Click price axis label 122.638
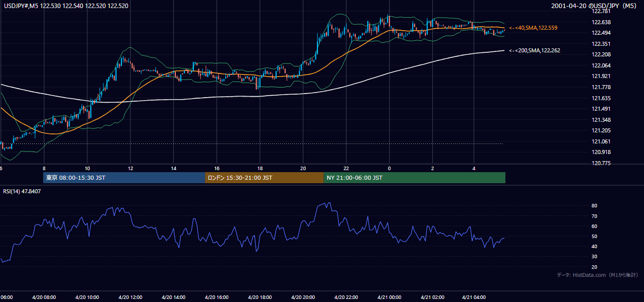644x302 pixels. (x=601, y=22)
